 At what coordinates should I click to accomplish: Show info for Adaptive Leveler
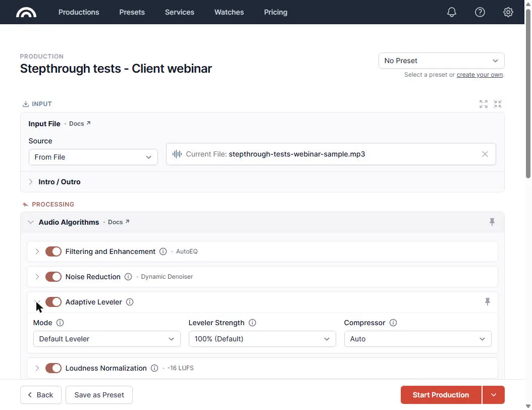[x=130, y=302]
